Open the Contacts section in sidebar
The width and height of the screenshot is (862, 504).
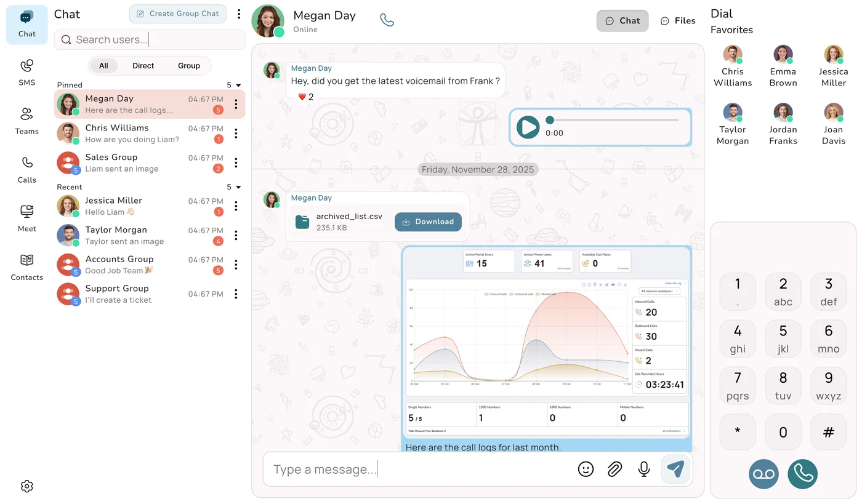pos(27,267)
